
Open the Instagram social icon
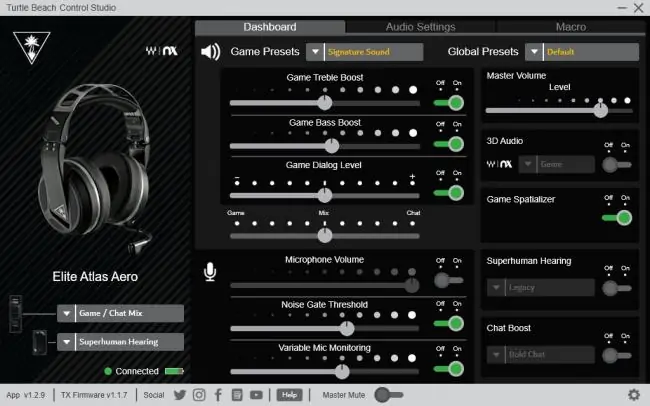pos(199,395)
